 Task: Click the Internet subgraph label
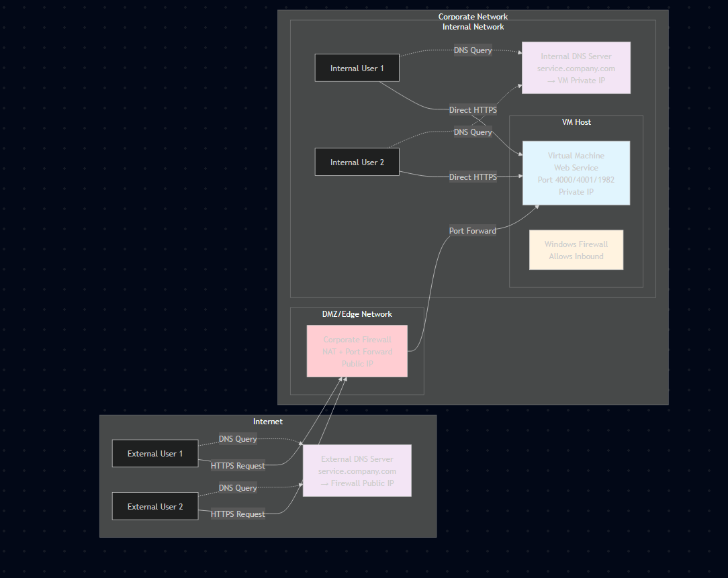click(x=268, y=422)
